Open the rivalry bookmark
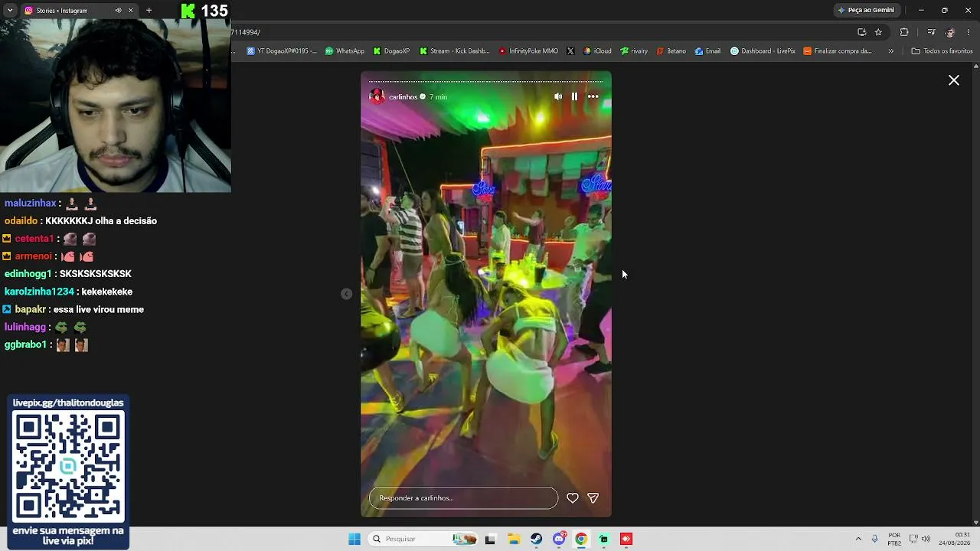Viewport: 980px width, 551px height. 634,51
